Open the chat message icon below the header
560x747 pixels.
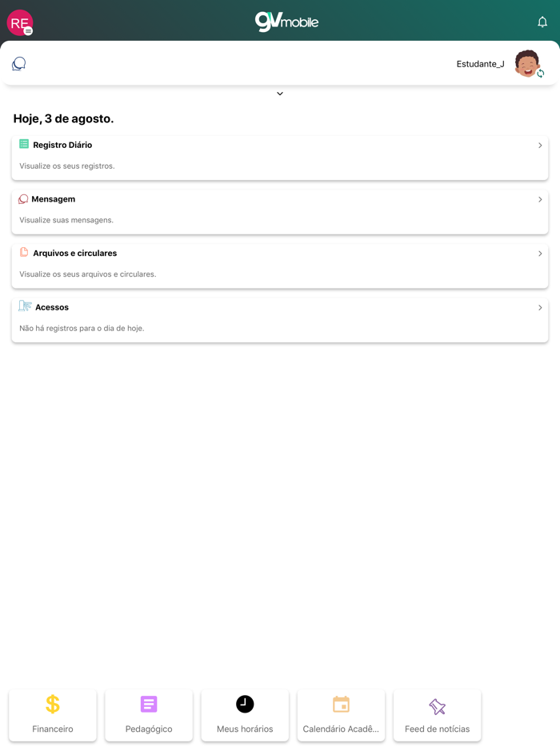[x=18, y=63]
